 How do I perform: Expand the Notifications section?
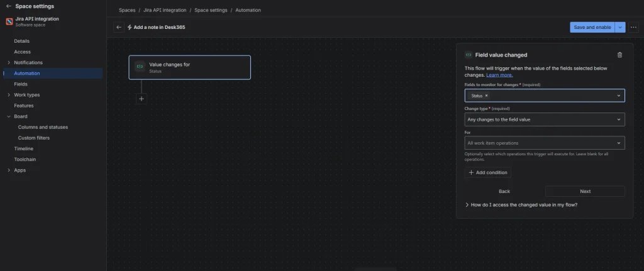click(x=9, y=62)
